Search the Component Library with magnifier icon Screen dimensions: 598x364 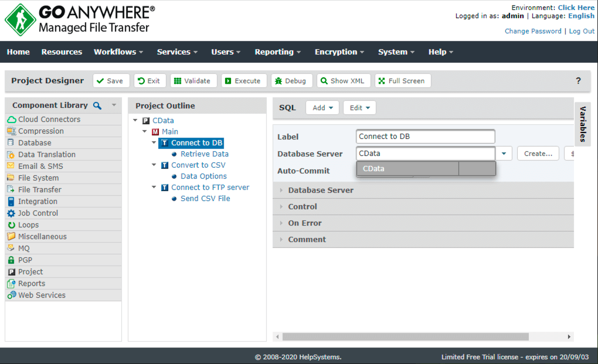click(97, 106)
